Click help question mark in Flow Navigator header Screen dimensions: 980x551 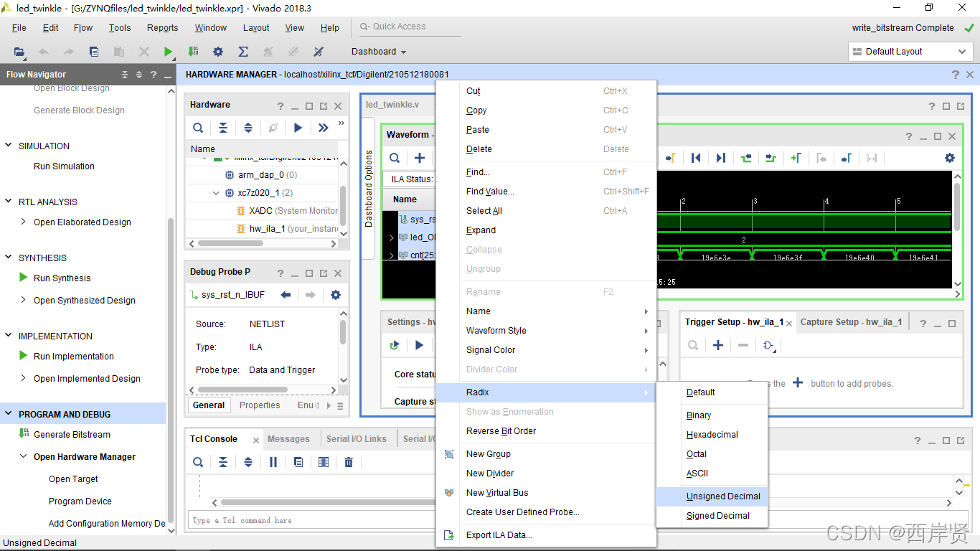tap(154, 75)
